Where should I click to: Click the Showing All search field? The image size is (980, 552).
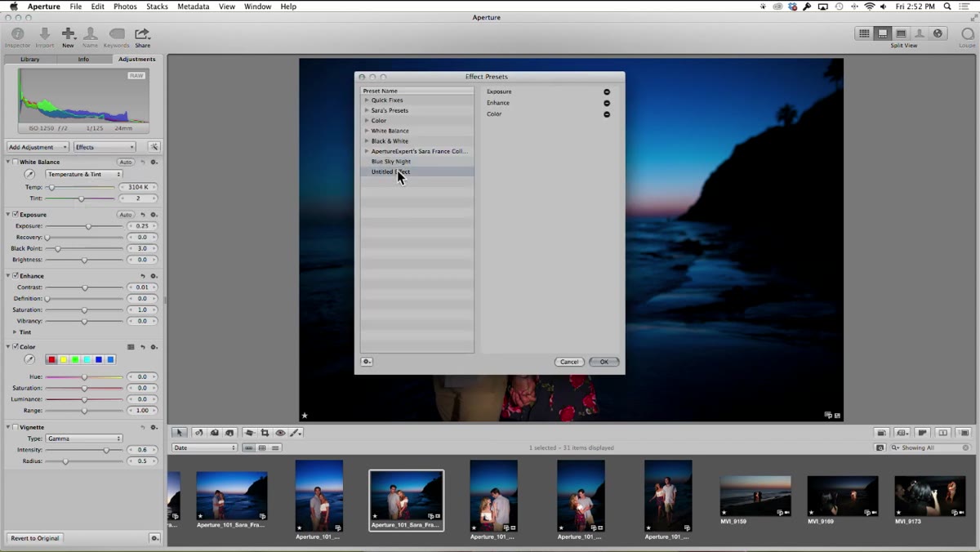point(930,447)
